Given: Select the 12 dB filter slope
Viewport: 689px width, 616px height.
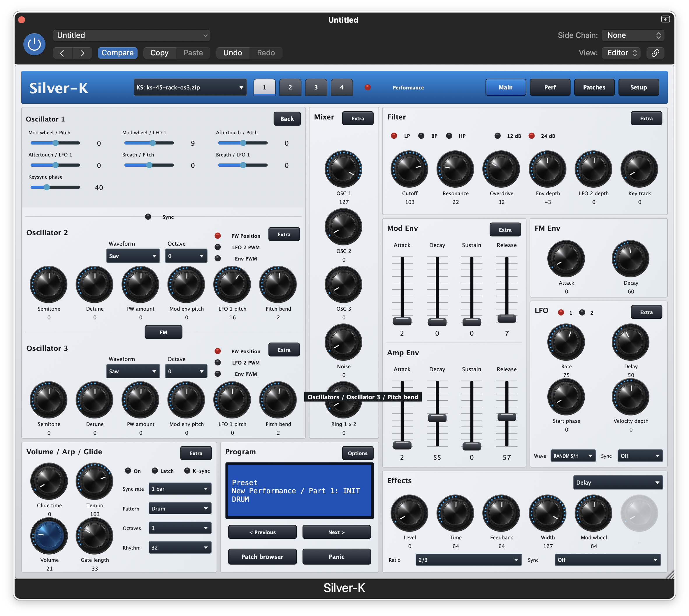Looking at the screenshot, I should pos(497,136).
